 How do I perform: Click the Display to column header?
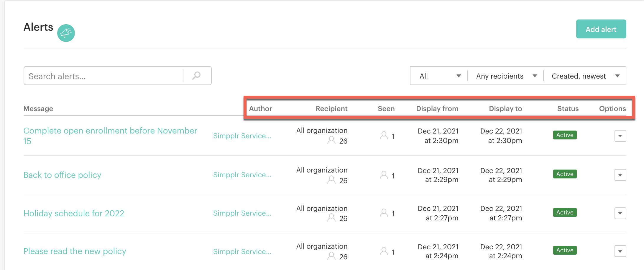coord(505,109)
